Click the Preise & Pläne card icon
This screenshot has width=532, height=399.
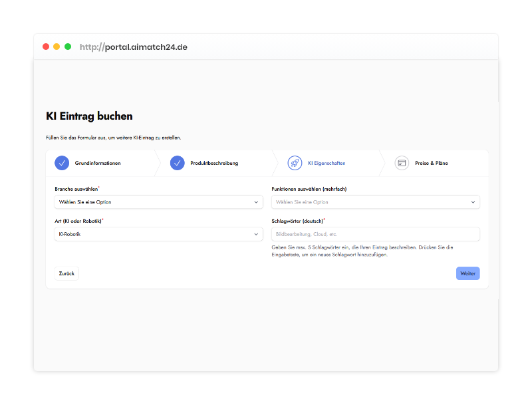[402, 163]
